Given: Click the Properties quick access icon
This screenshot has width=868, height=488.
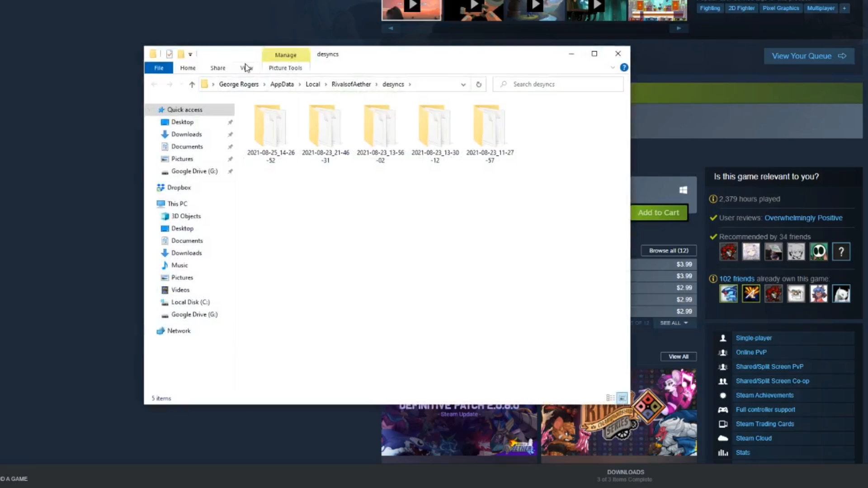Looking at the screenshot, I should pyautogui.click(x=169, y=54).
